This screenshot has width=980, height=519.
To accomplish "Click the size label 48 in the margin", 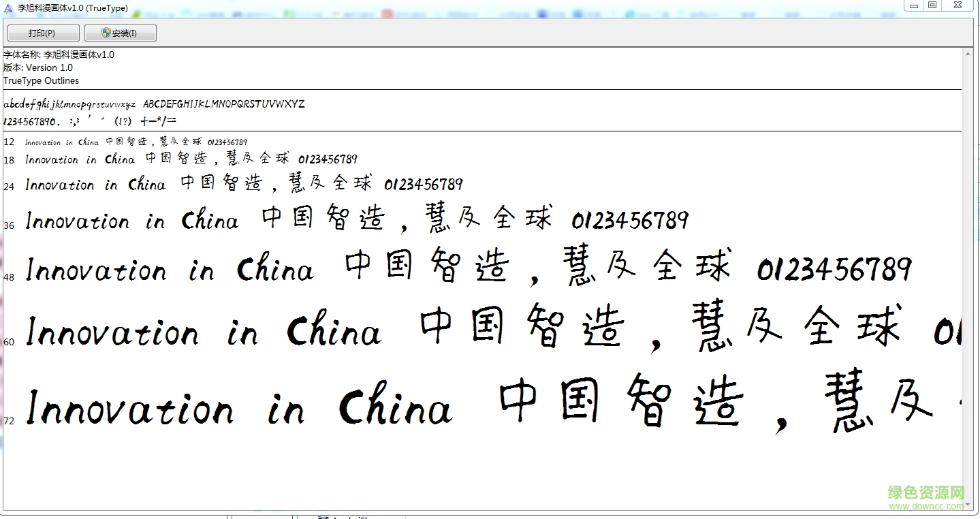I will (x=9, y=276).
